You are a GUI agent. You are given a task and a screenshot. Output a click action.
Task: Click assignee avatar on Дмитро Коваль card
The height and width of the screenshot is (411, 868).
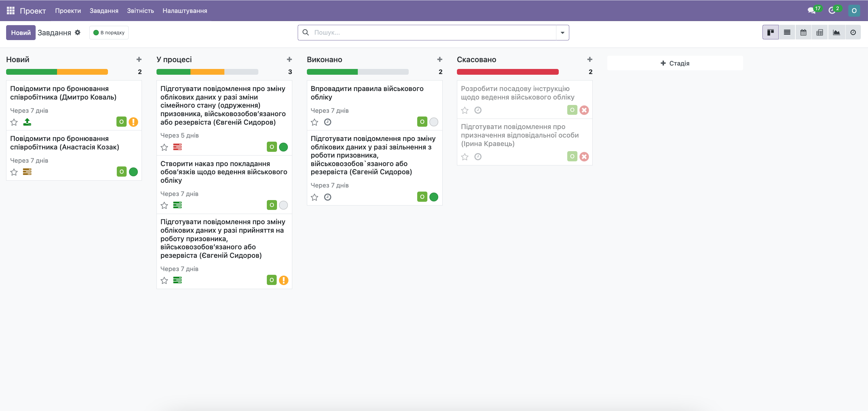tap(122, 122)
